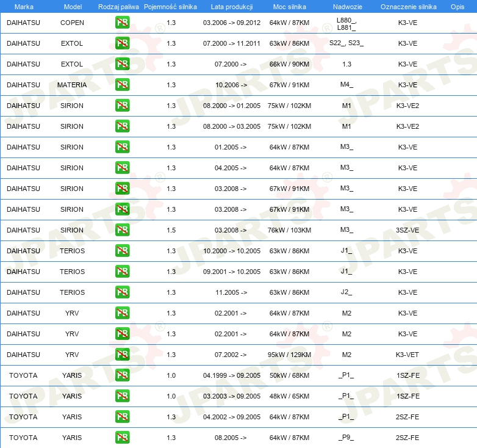Viewport: 477px width, 448px height.
Task: Click engine code 3SZ-VE
Action: click(407, 230)
